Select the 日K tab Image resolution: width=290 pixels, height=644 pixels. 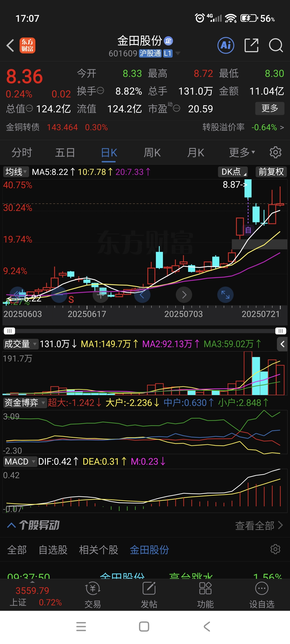click(109, 152)
